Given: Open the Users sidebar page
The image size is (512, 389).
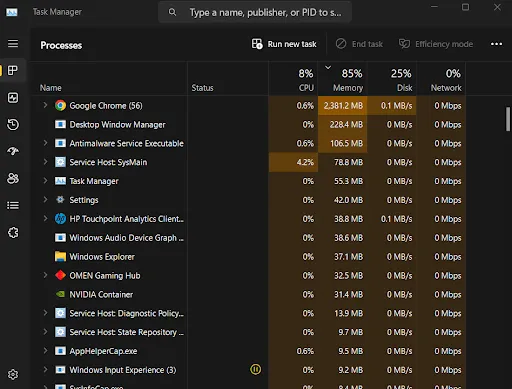Looking at the screenshot, I should (x=13, y=178).
